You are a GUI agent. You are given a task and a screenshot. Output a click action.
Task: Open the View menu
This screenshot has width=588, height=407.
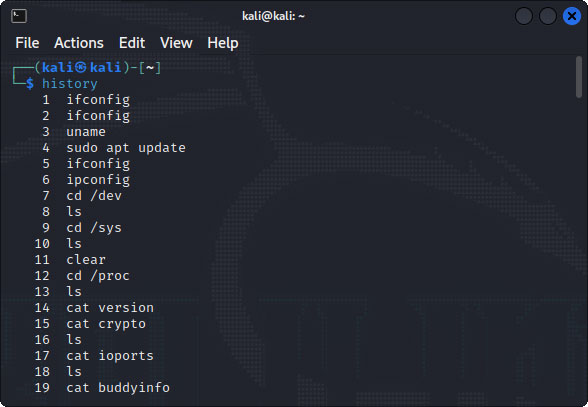tap(176, 43)
